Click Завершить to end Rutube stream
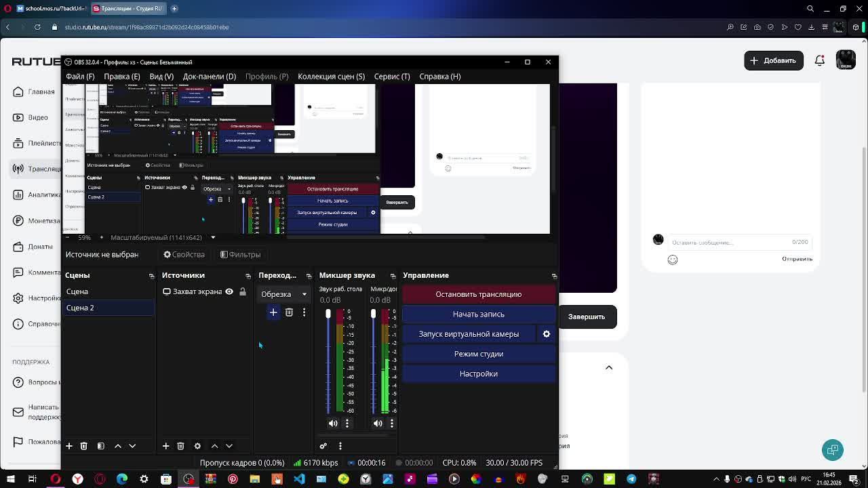This screenshot has height=488, width=868. tap(587, 317)
